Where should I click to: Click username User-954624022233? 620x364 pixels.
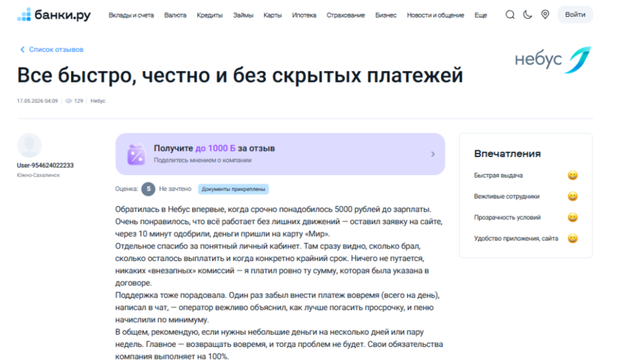[x=45, y=166]
